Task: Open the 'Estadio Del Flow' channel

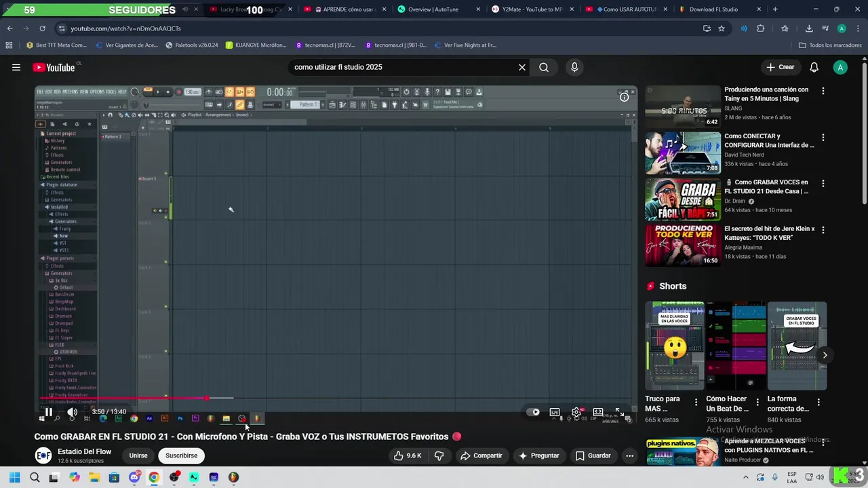Action: [x=85, y=451]
